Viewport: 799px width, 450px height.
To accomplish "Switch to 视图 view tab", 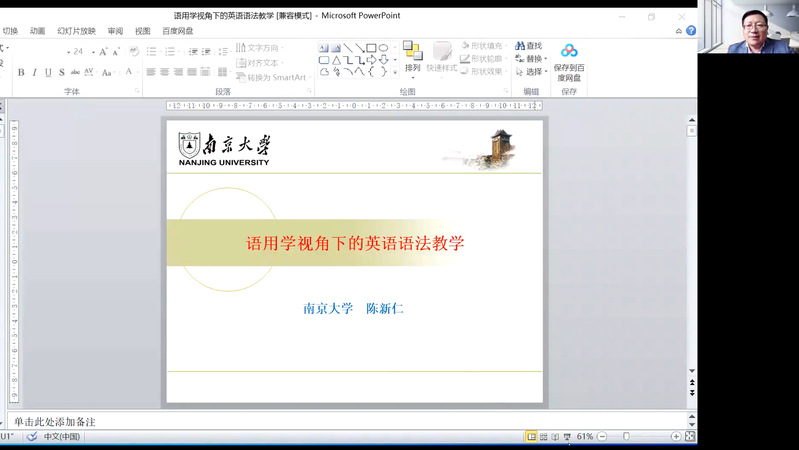I will point(143,31).
